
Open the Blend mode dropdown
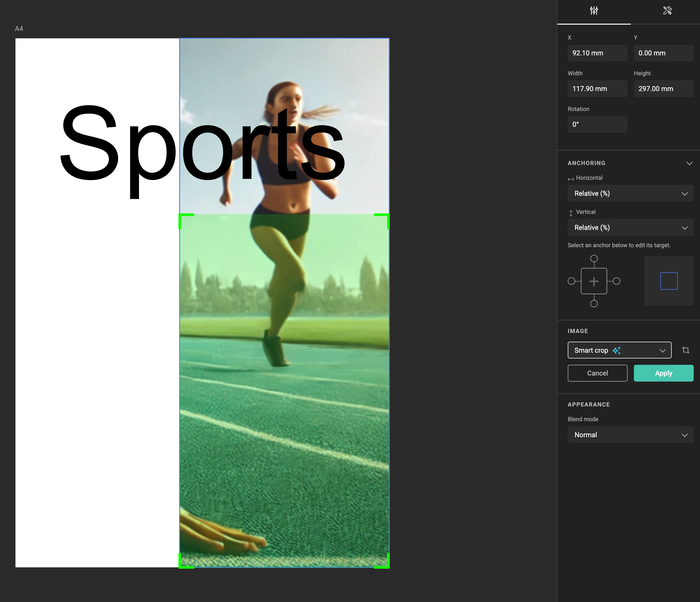click(x=630, y=435)
